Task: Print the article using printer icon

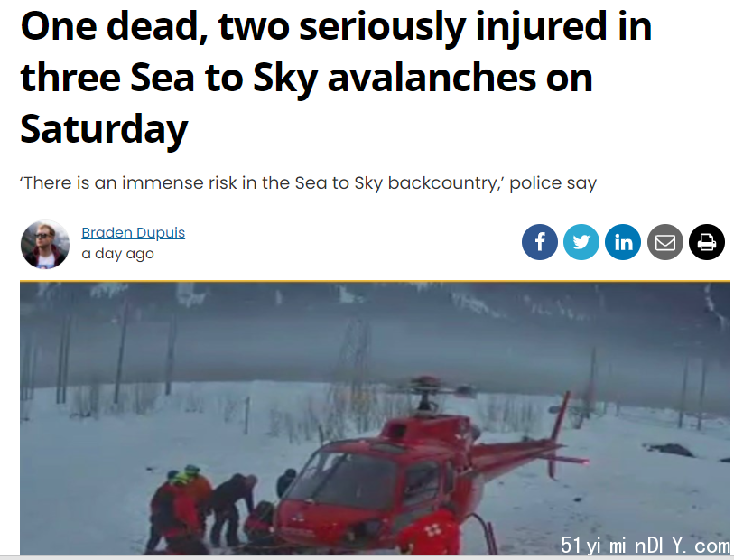Action: coord(707,242)
